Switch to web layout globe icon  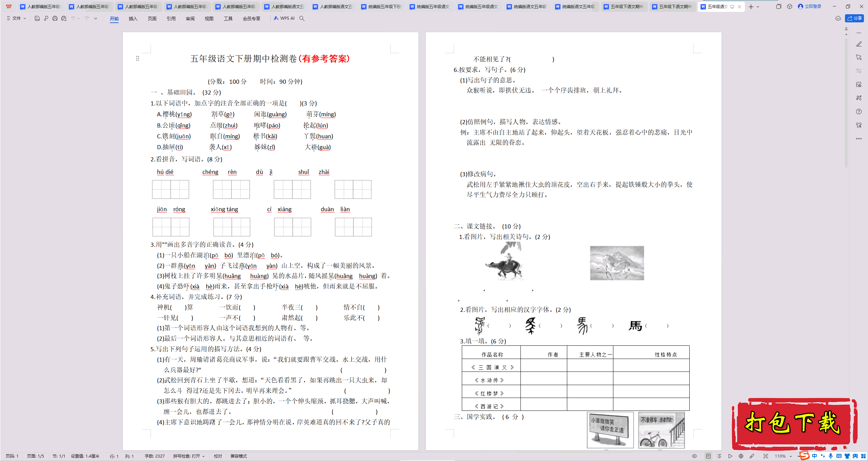pos(741,456)
